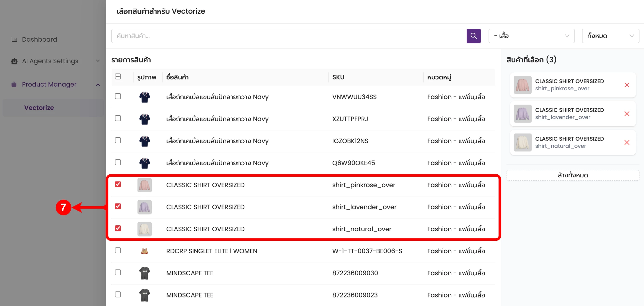Click the purple search magnifier button

(x=473, y=36)
